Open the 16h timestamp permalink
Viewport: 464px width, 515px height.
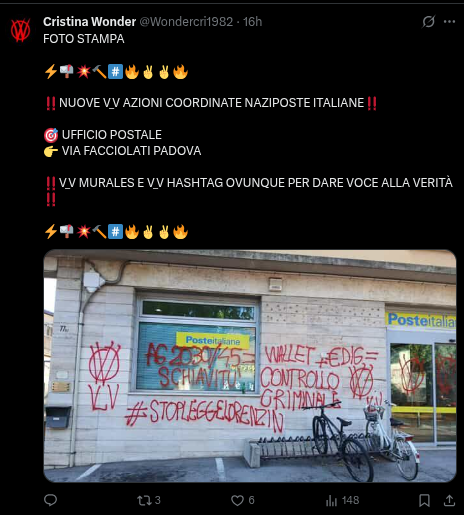pos(252,22)
